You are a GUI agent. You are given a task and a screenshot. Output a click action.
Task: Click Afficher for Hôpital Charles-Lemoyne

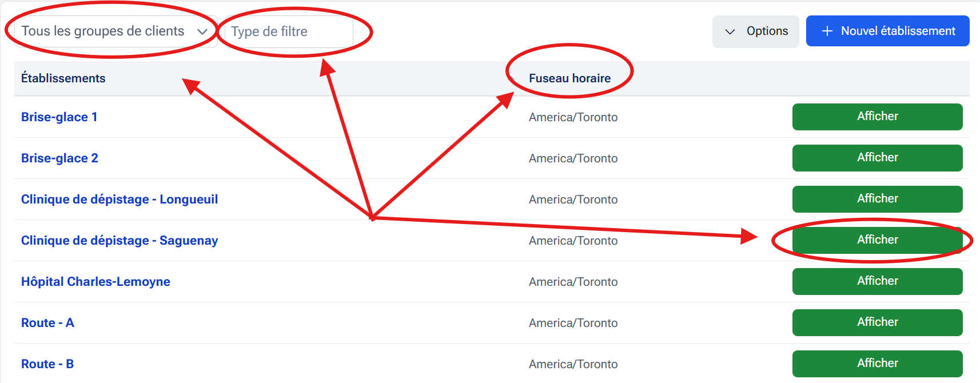click(877, 281)
